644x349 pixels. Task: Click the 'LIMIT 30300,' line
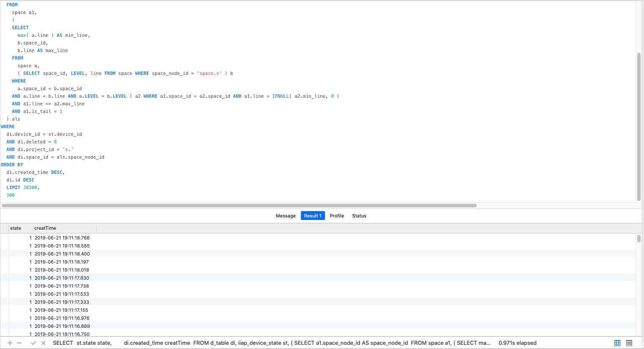(23, 187)
